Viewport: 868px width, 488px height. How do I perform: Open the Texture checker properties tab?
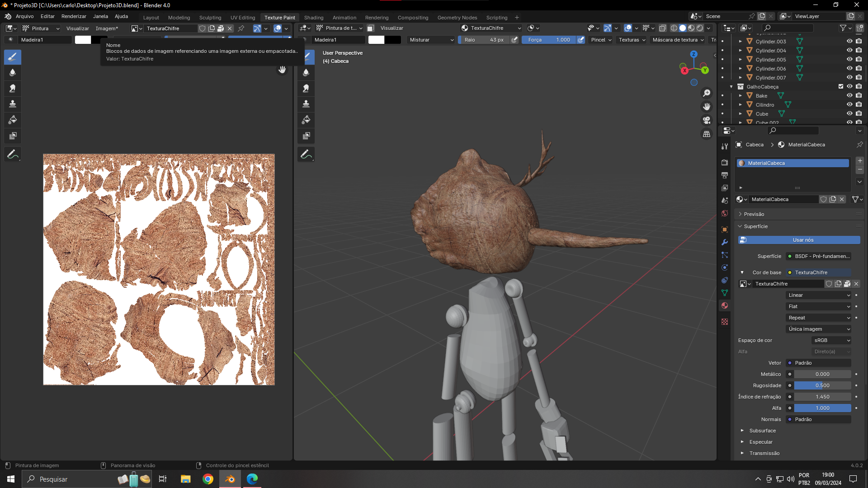click(x=725, y=322)
